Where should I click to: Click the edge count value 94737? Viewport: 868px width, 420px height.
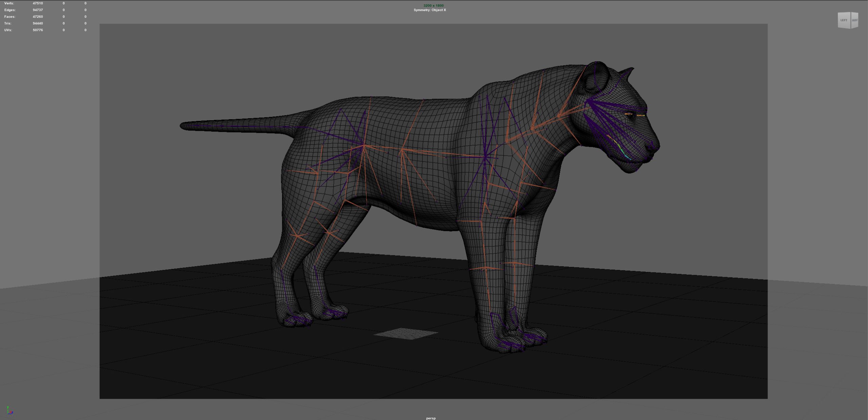coord(38,10)
